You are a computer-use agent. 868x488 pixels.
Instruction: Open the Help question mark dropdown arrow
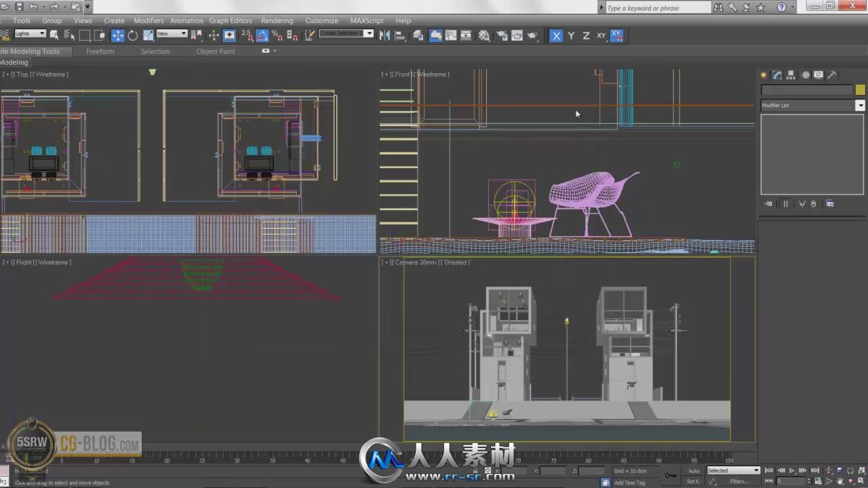(793, 7)
